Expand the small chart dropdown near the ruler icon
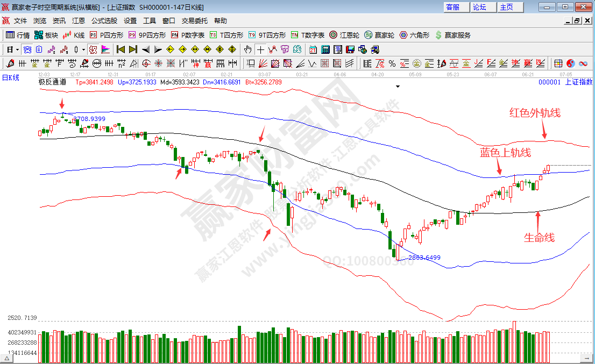Viewport: 595px width, 364px height. pos(83,49)
